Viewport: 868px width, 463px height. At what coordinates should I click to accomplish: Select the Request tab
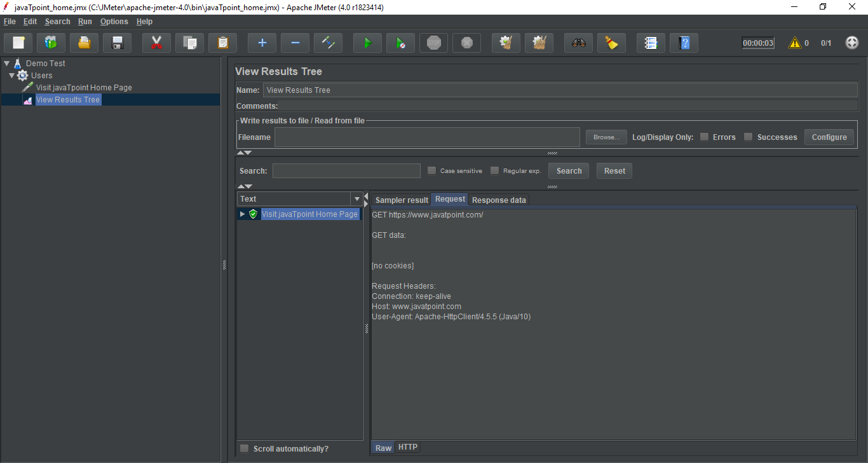click(450, 199)
